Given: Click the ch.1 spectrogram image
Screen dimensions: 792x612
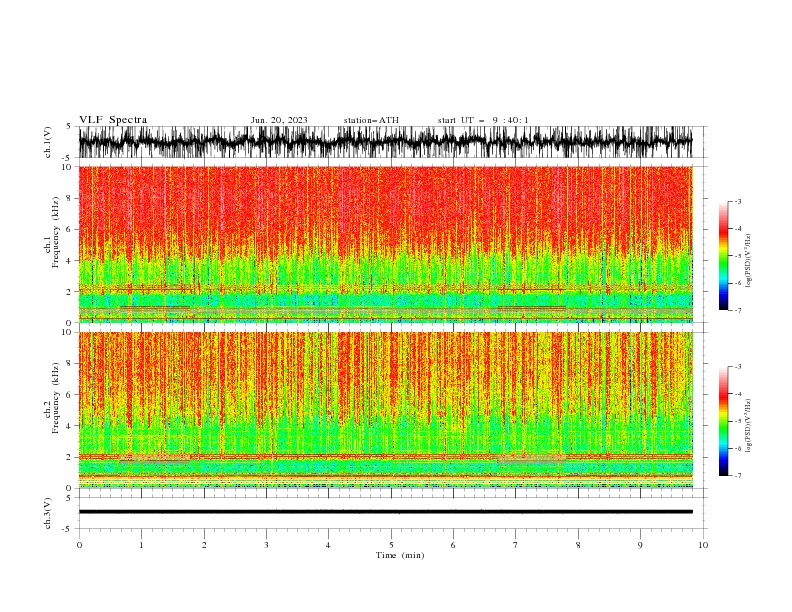Looking at the screenshot, I should coord(386,244).
